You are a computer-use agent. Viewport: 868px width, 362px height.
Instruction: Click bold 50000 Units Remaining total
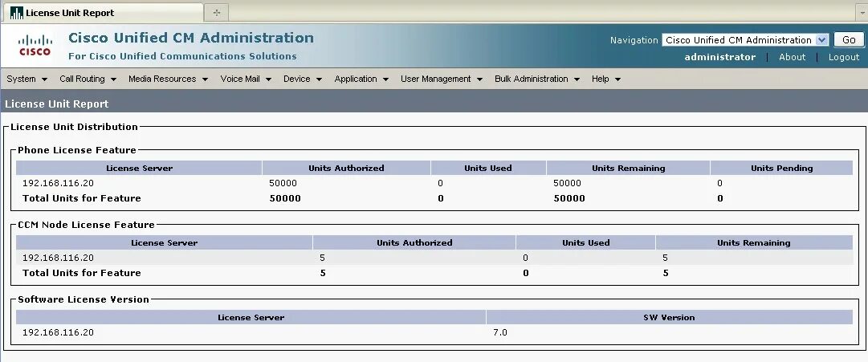pos(569,198)
